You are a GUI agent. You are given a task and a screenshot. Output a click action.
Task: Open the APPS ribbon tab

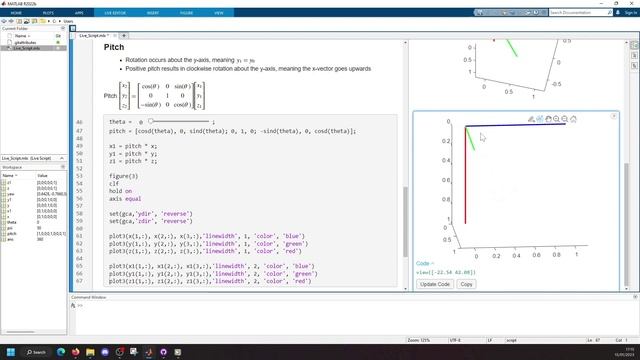click(x=79, y=13)
